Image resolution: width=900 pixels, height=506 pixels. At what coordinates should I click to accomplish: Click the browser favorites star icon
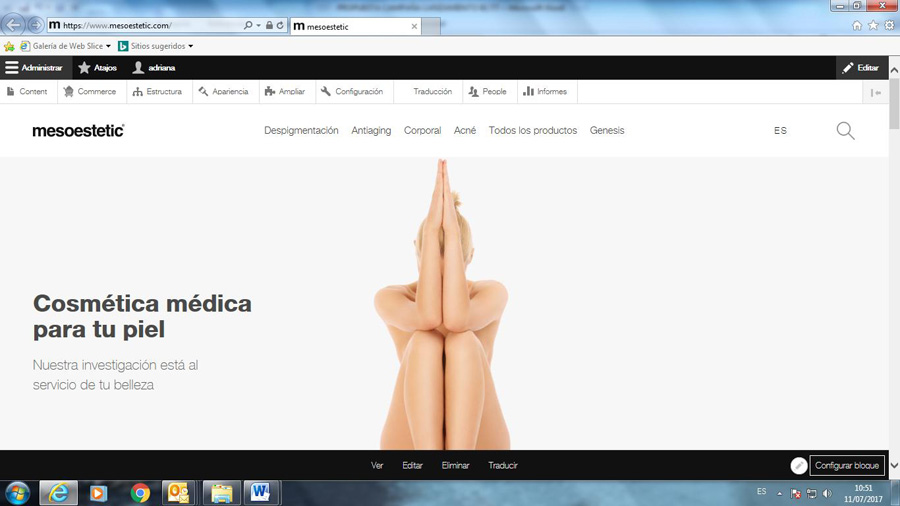(873, 26)
